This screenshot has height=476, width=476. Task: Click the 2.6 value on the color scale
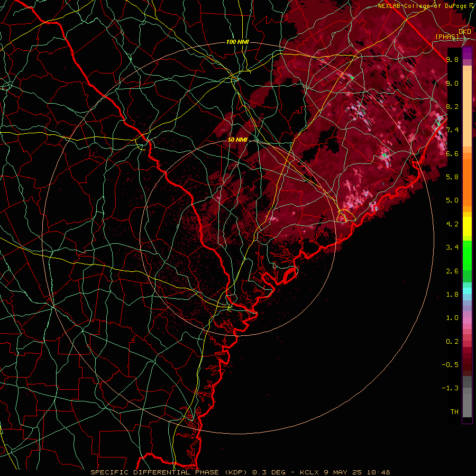pyautogui.click(x=452, y=271)
